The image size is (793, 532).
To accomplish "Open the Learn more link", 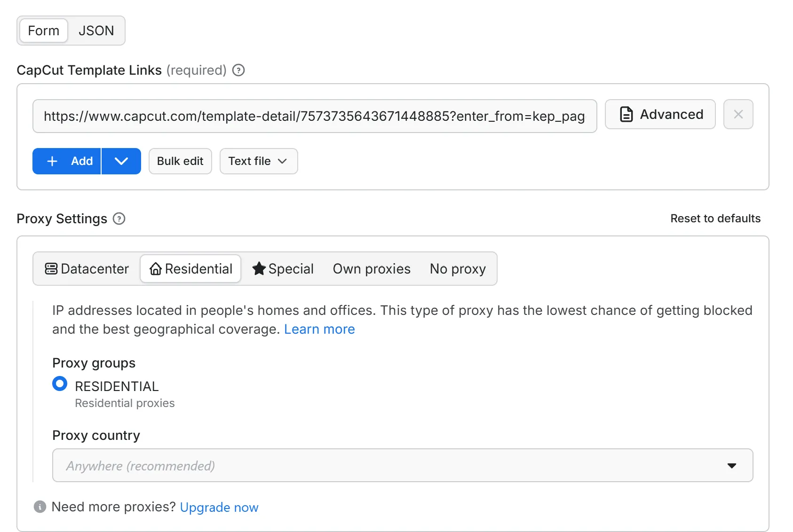I will (319, 329).
